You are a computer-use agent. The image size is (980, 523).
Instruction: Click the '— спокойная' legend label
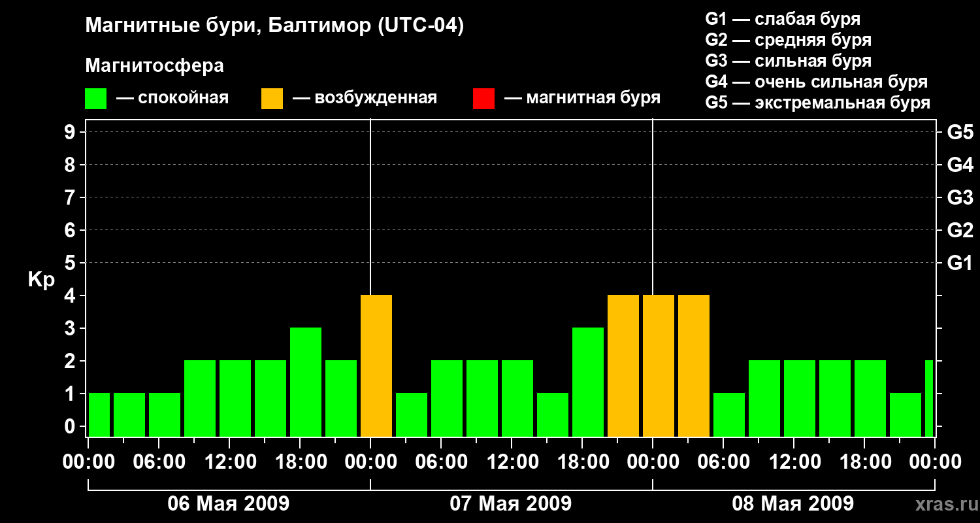pos(172,98)
